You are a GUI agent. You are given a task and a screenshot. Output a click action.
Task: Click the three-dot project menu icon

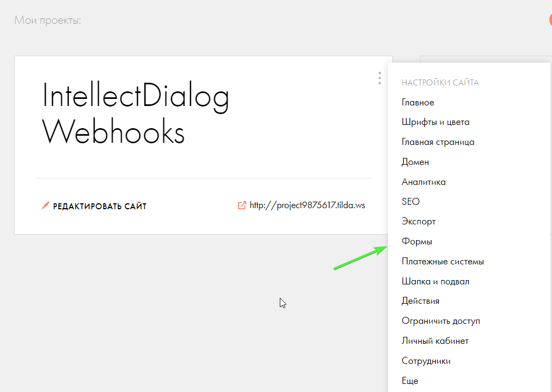pos(379,79)
